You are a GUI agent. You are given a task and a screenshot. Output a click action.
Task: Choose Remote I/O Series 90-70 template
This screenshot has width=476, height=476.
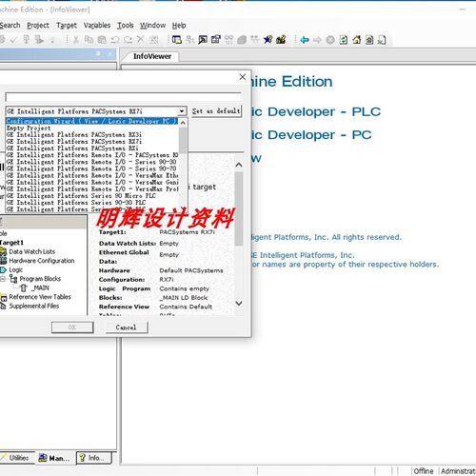click(x=91, y=169)
